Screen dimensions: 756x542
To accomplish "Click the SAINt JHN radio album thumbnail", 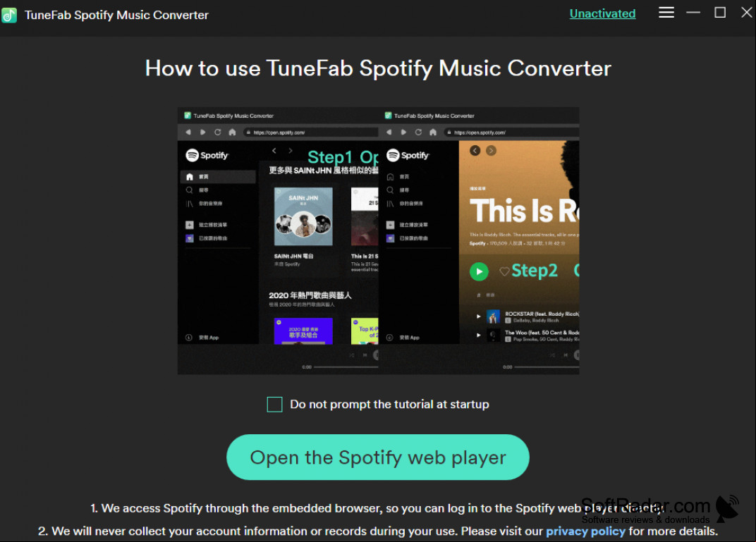I will click(303, 217).
